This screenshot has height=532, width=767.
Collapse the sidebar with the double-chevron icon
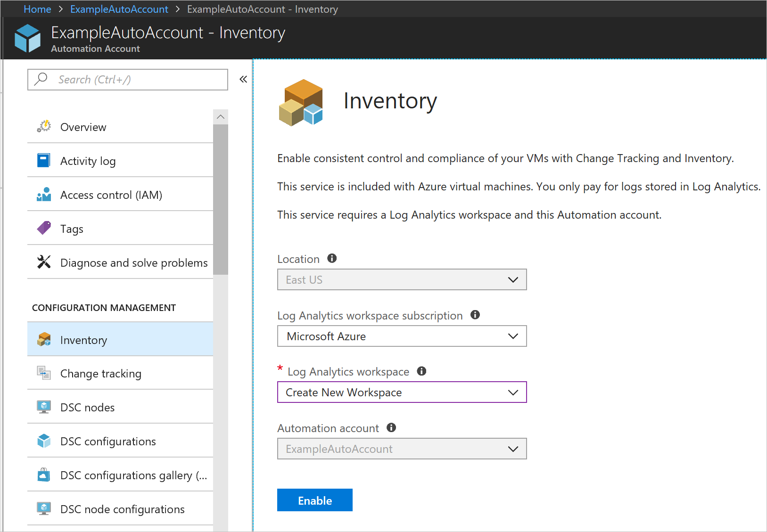pyautogui.click(x=243, y=79)
